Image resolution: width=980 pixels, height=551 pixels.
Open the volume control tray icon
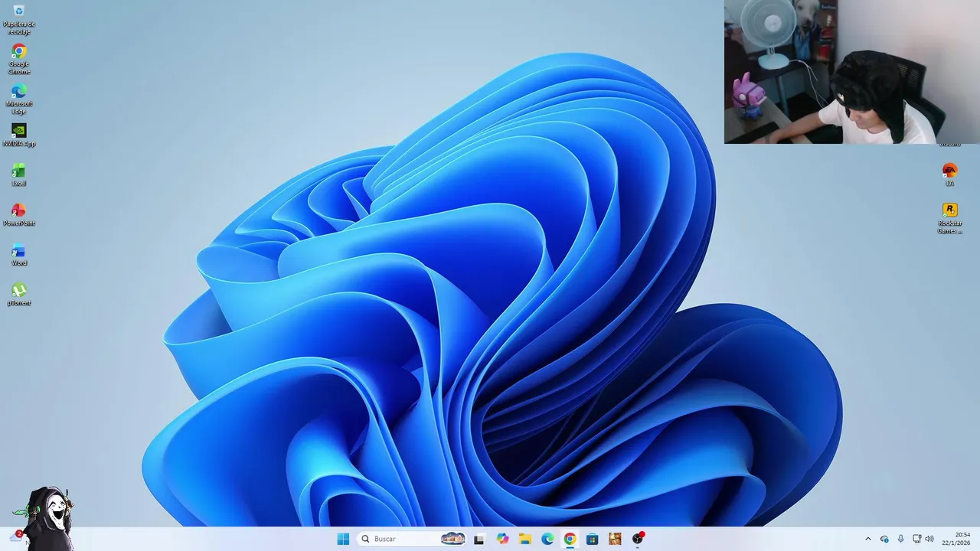point(929,539)
